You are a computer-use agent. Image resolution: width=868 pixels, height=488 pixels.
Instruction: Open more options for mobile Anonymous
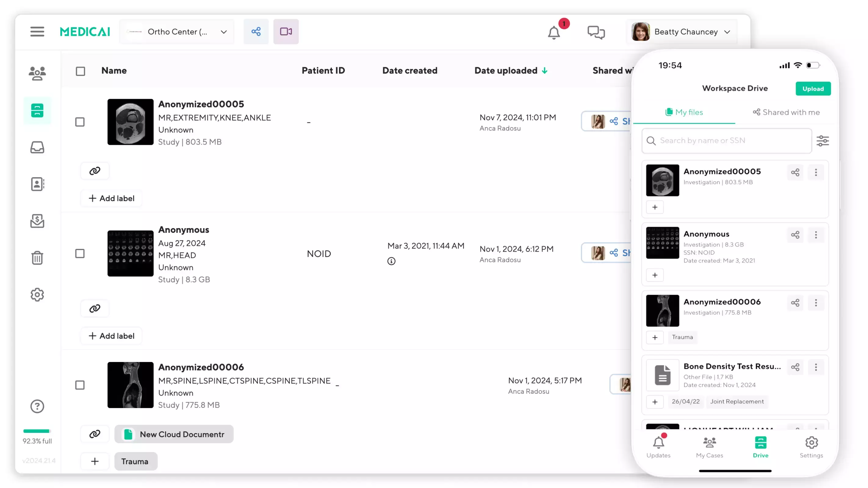pyautogui.click(x=816, y=235)
